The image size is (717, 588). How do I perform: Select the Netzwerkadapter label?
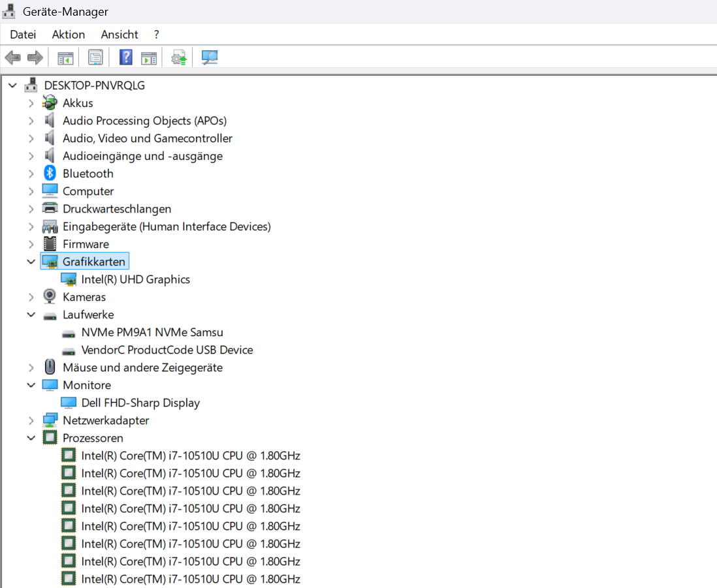click(106, 420)
